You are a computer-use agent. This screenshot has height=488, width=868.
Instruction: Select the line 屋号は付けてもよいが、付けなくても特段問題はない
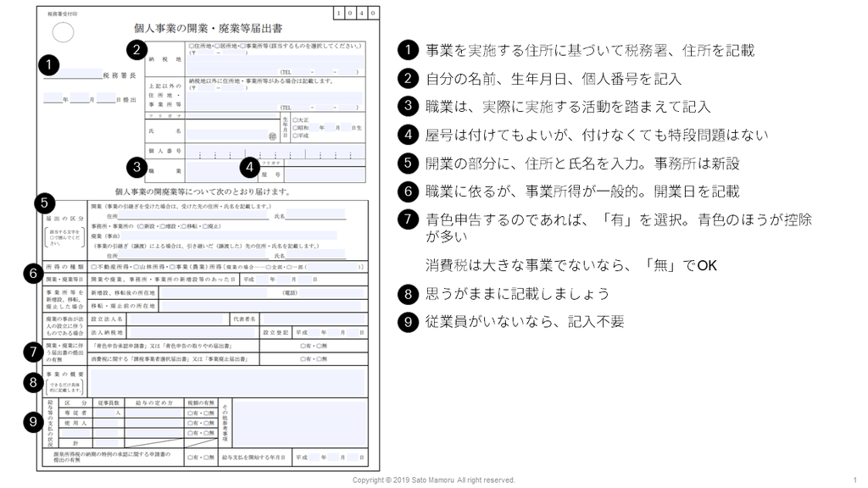[597, 135]
